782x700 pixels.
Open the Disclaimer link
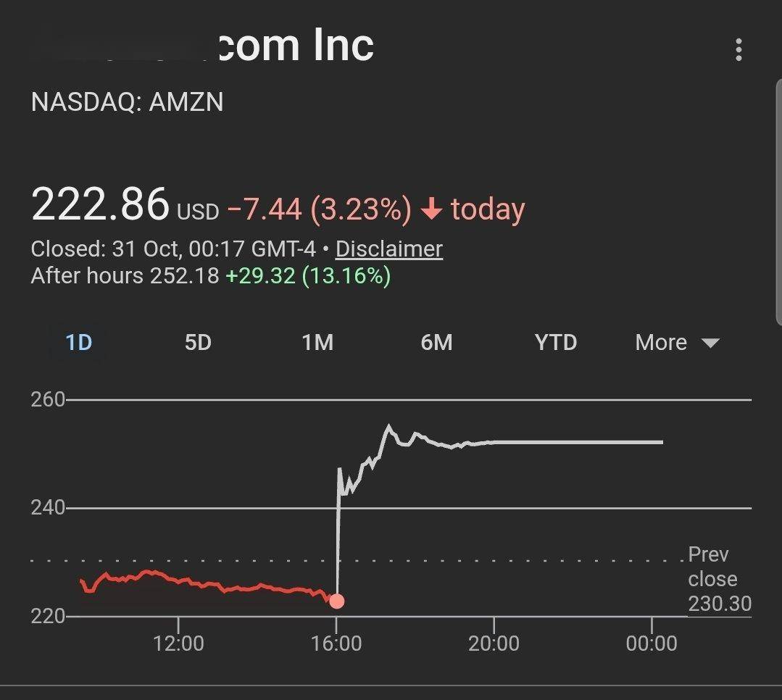coord(389,249)
